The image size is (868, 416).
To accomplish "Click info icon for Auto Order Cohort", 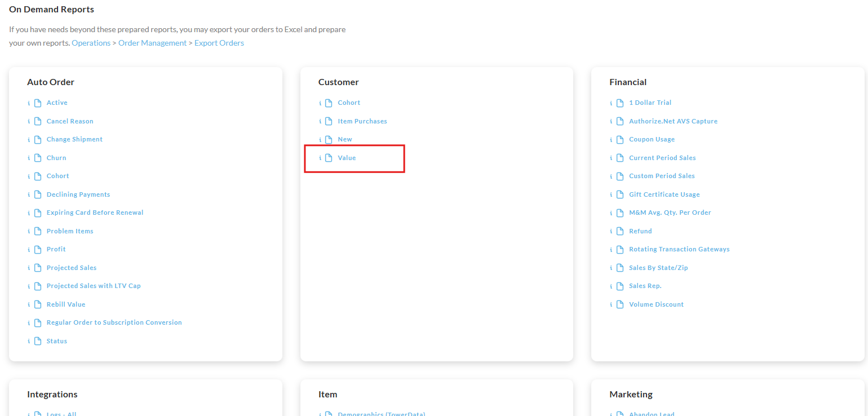I will coord(29,176).
